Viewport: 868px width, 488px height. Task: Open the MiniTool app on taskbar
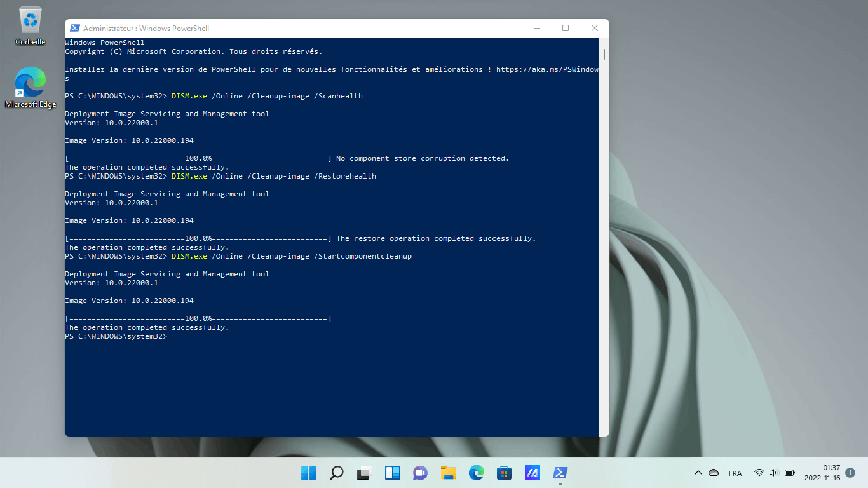coord(532,473)
